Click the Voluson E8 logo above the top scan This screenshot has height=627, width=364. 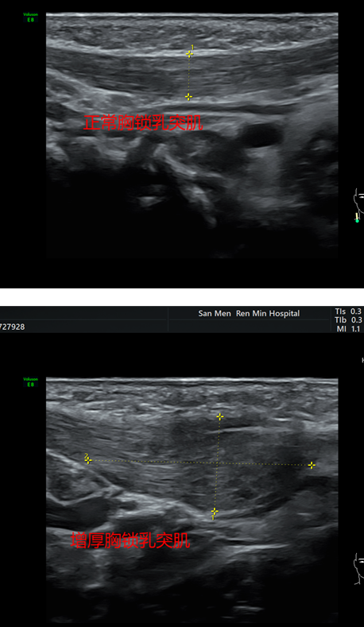pyautogui.click(x=30, y=17)
